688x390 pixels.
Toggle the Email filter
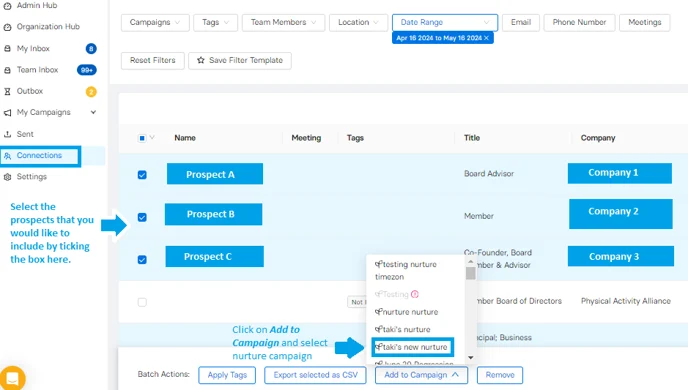pos(521,22)
